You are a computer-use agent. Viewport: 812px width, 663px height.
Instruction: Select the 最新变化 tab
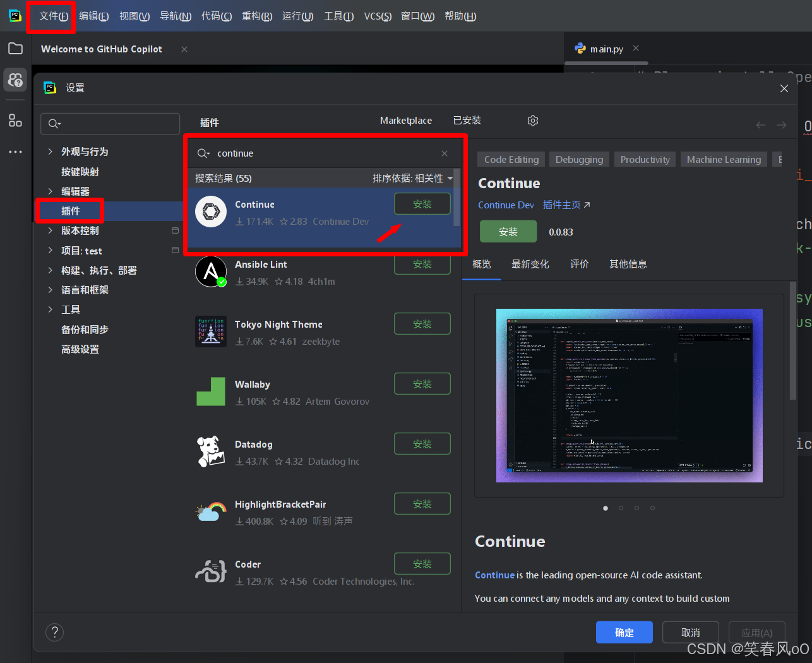pos(530,265)
